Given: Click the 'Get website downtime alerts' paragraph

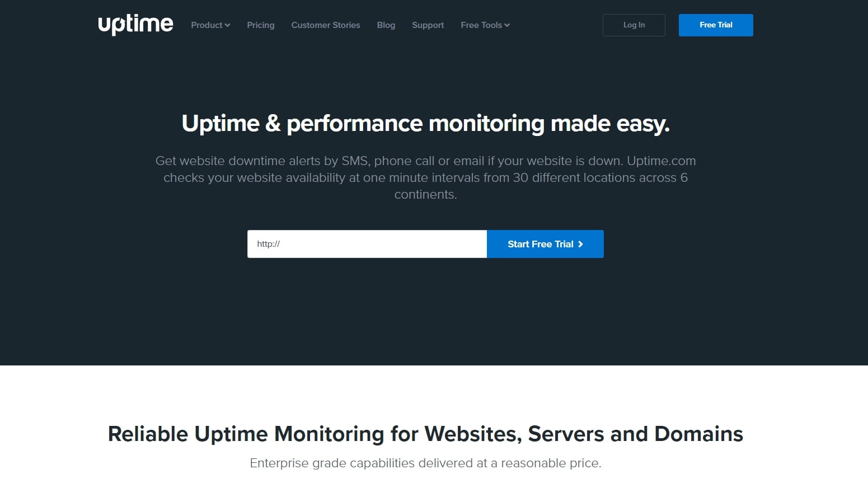Looking at the screenshot, I should click(425, 177).
